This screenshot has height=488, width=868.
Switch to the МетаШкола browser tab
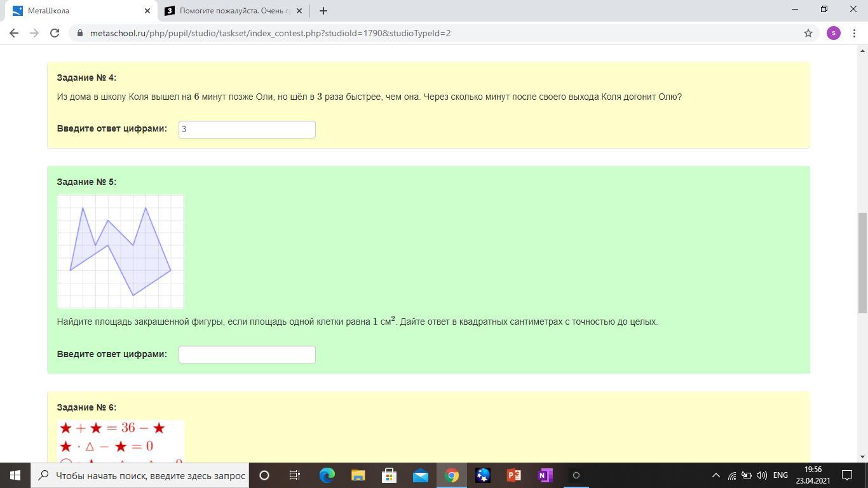(81, 11)
